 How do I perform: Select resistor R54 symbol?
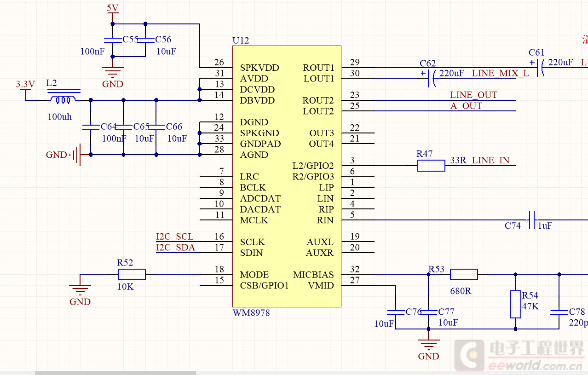click(x=515, y=304)
